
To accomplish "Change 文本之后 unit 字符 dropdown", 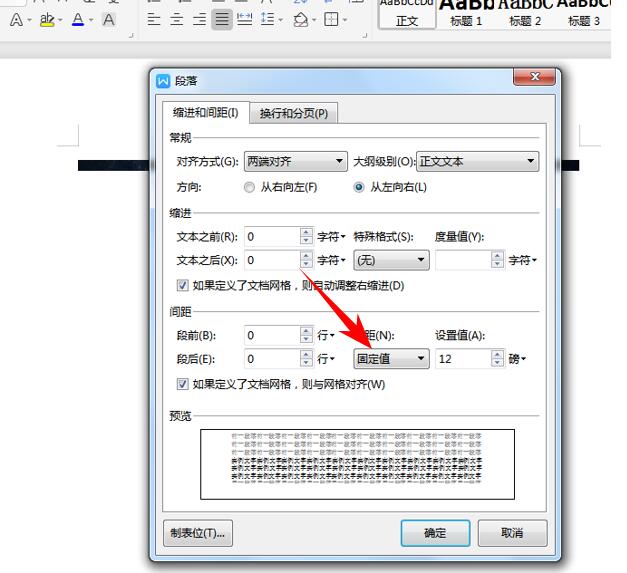I will click(x=331, y=261).
